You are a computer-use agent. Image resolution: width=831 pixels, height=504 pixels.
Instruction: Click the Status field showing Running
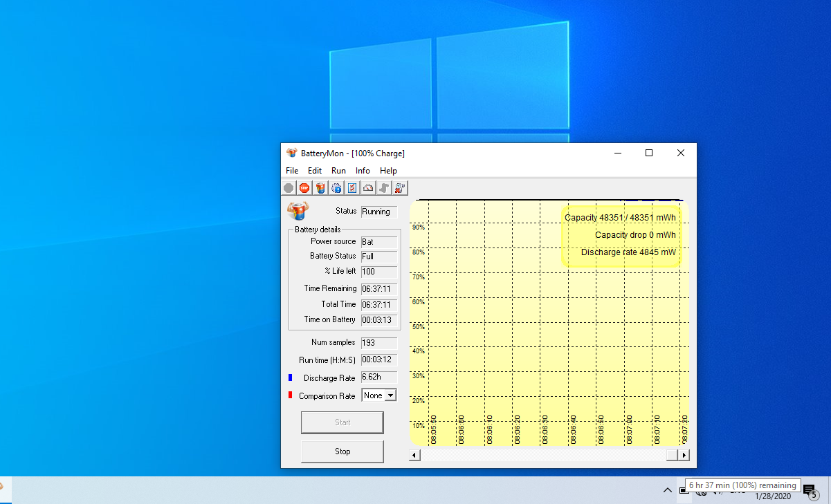[379, 212]
